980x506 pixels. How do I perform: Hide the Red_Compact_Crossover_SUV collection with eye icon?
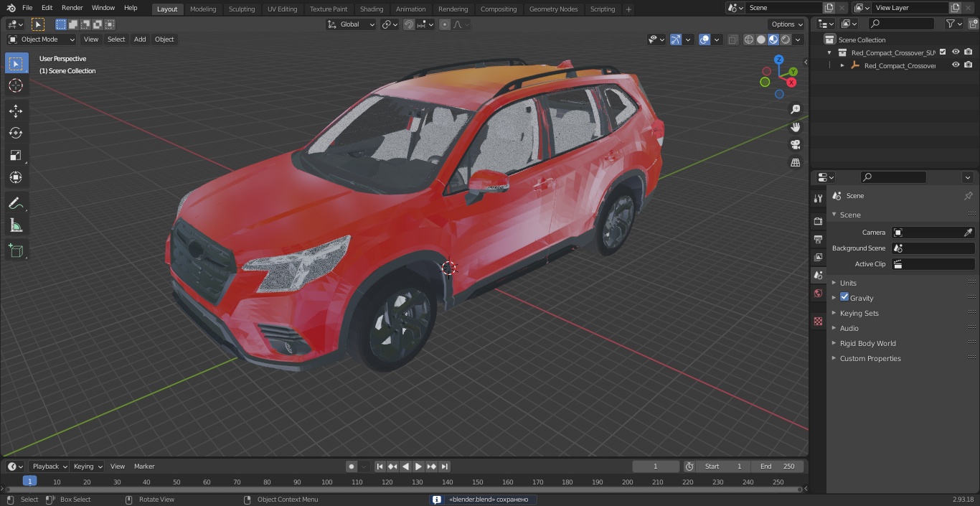click(956, 52)
